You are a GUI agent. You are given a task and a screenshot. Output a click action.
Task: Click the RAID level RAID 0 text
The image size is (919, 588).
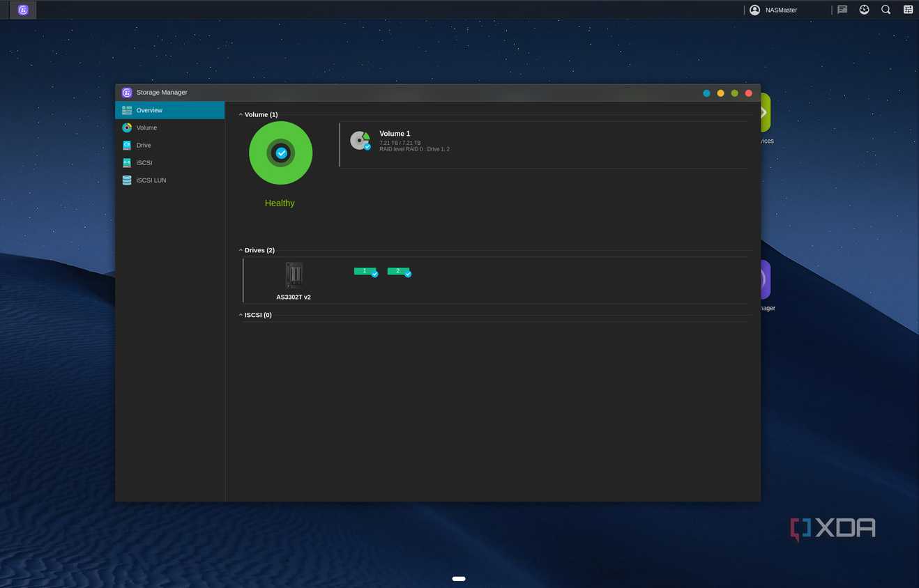pos(414,149)
